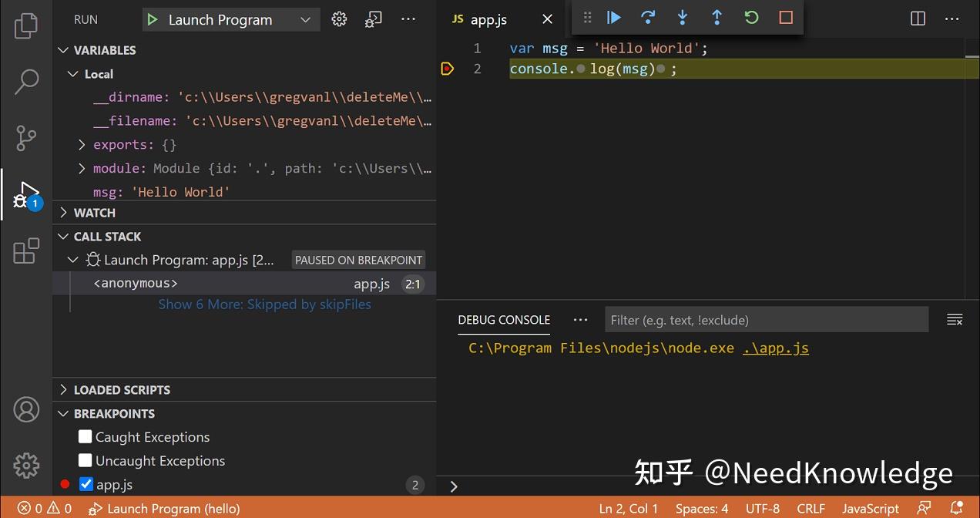The height and width of the screenshot is (518, 980).
Task: Select the Step Over debug icon
Action: click(648, 16)
